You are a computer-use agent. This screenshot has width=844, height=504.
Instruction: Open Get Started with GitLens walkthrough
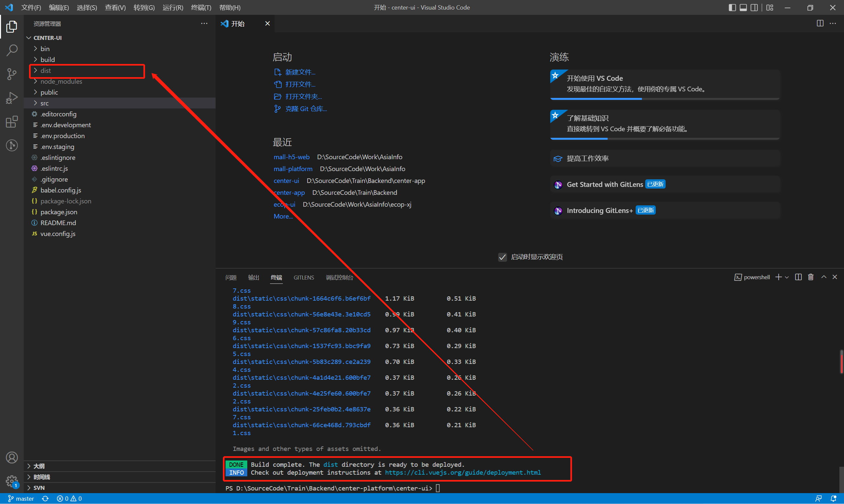coord(665,184)
